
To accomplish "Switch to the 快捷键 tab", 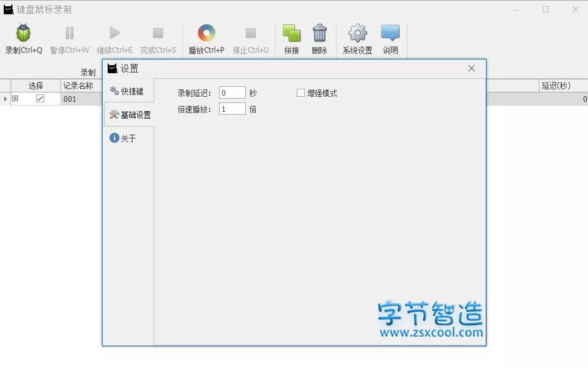I will point(129,91).
